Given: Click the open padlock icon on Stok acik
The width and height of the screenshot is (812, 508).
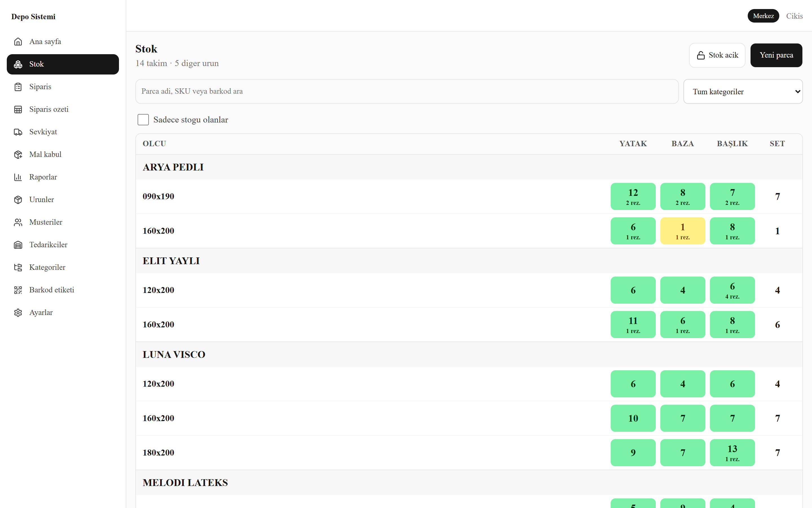Looking at the screenshot, I should (x=701, y=55).
